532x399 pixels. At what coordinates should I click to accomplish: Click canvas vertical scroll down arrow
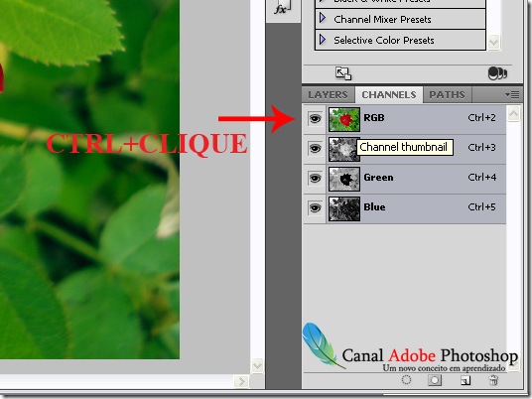pyautogui.click(x=257, y=366)
